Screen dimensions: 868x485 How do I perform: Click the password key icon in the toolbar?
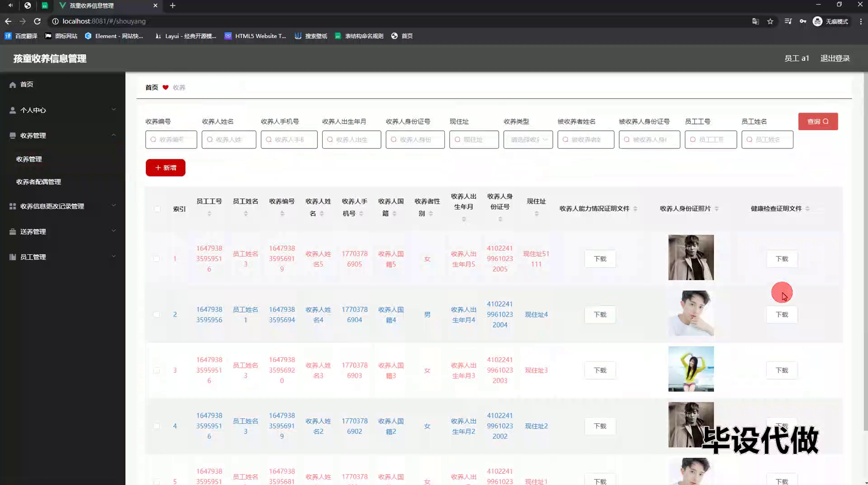[x=803, y=21]
